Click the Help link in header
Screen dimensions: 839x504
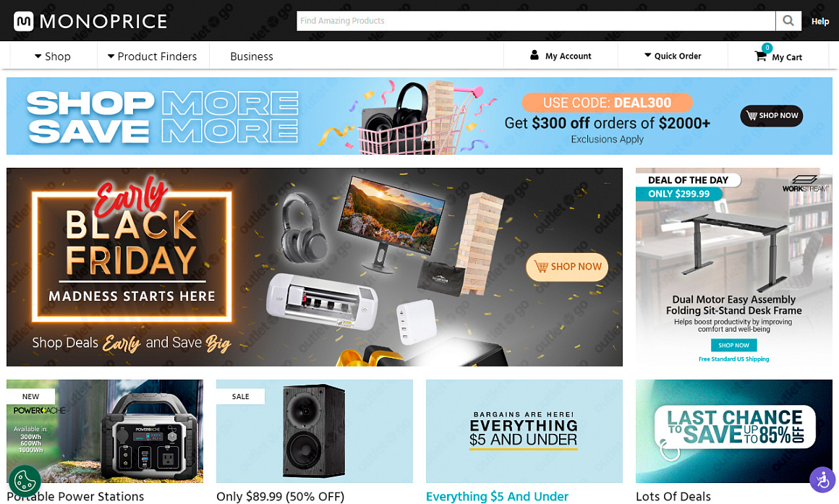coord(819,22)
